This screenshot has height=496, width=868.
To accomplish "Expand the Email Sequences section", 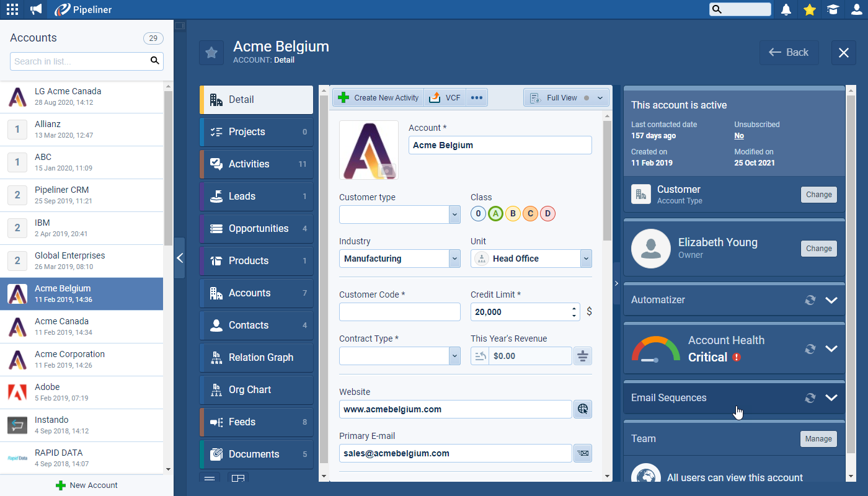I will coord(831,398).
